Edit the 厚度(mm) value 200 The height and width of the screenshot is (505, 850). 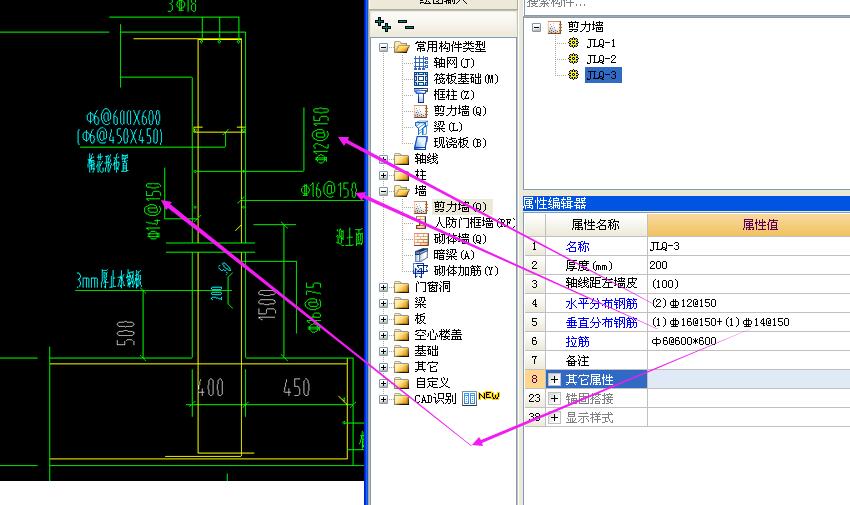749,265
